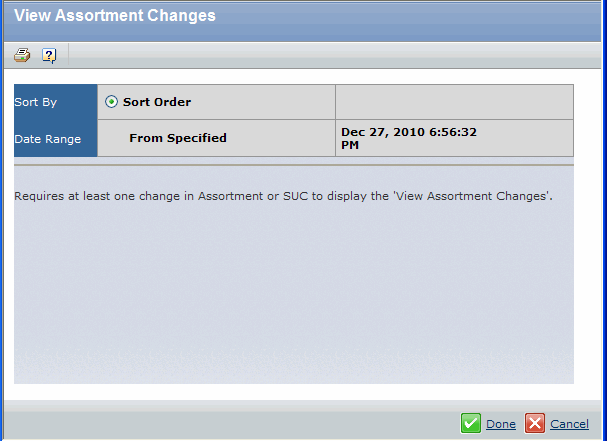Open help via question mark icon
The image size is (607, 441).
point(49,56)
